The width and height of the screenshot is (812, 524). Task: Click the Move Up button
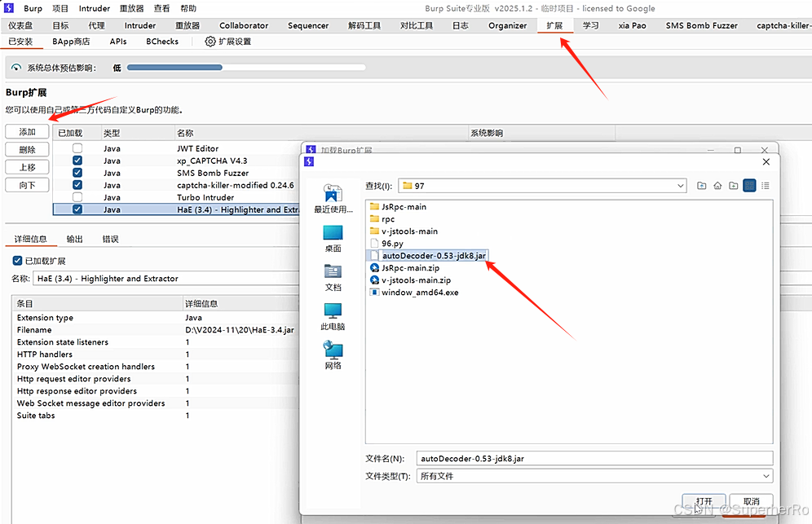click(27, 167)
